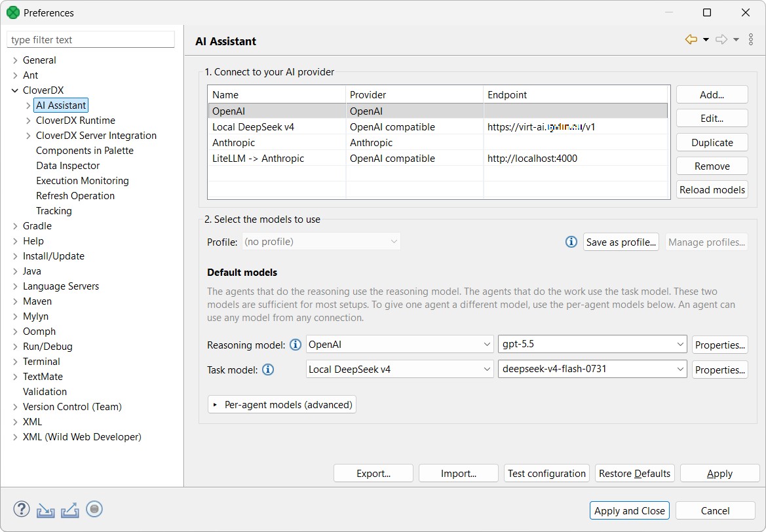
Task: Click the Edit... connection button
Action: coord(712,118)
